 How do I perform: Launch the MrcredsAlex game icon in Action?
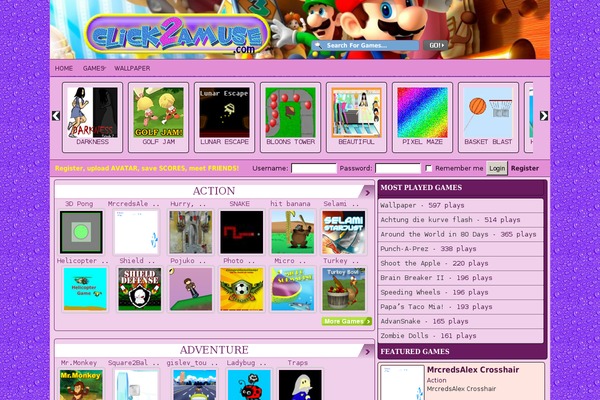[136, 232]
